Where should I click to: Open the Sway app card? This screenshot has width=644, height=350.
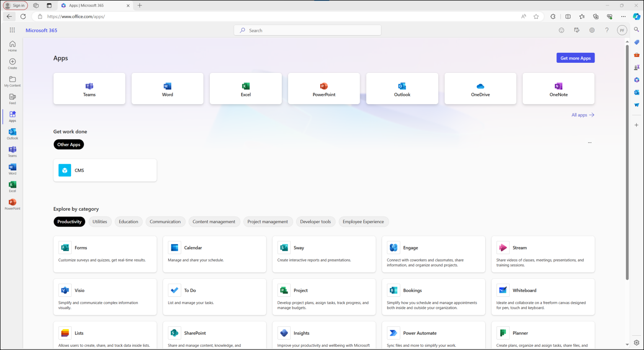point(324,254)
